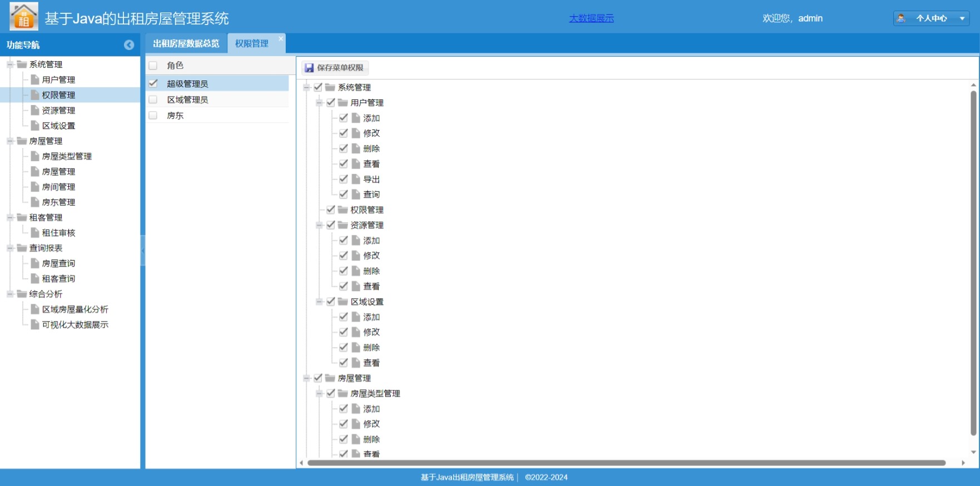980x486 pixels.
Task: Toggle 系统管理 checkbox in permission tree
Action: point(318,87)
